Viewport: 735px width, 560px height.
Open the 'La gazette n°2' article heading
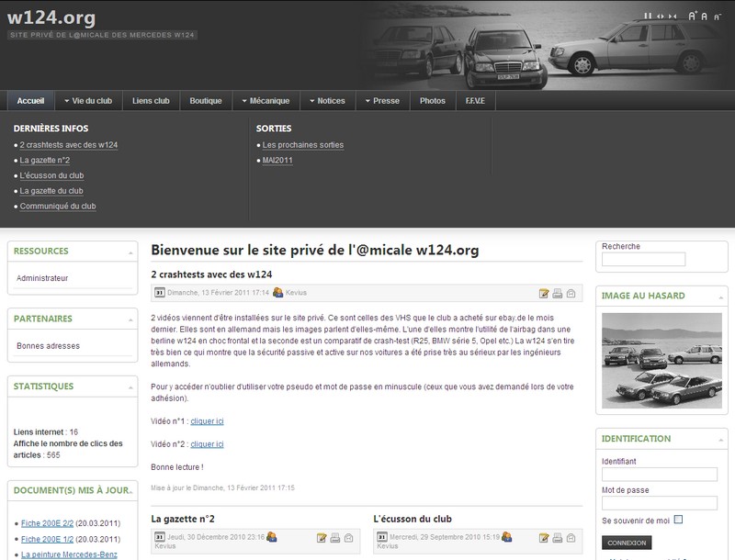[183, 519]
